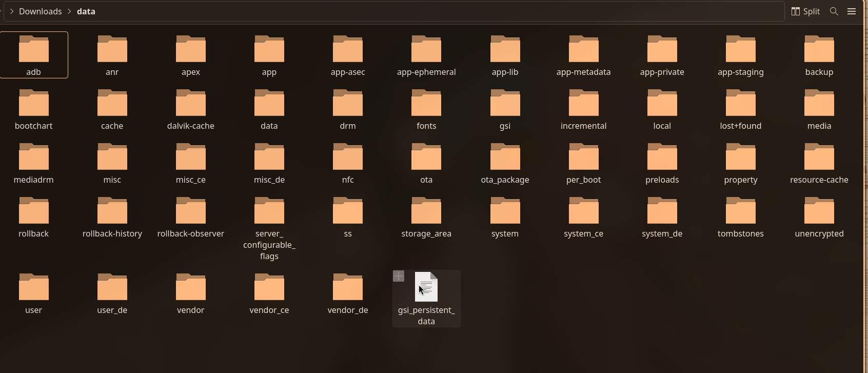Viewport: 868px width, 373px height.
Task: Select the ota folder
Action: point(426,163)
